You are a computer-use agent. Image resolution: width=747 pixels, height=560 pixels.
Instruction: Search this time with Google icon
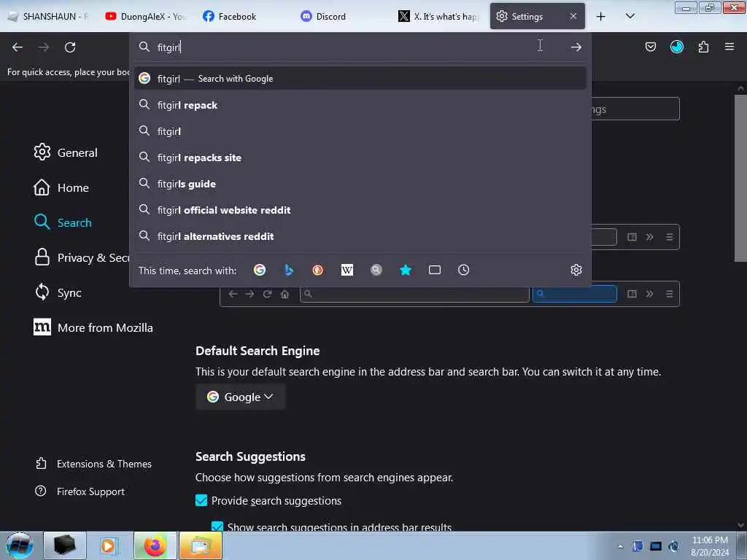click(x=260, y=270)
